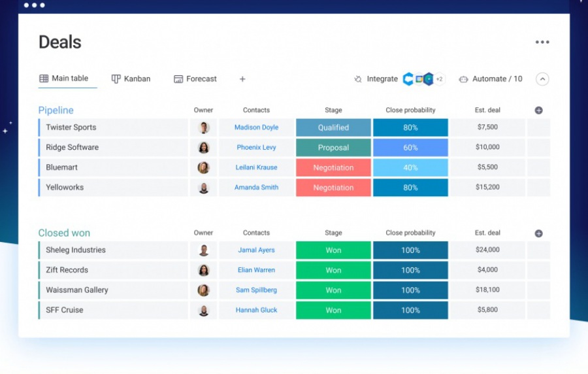Open the owner avatar for SFF Cruise
This screenshot has width=588, height=374.
tap(204, 310)
